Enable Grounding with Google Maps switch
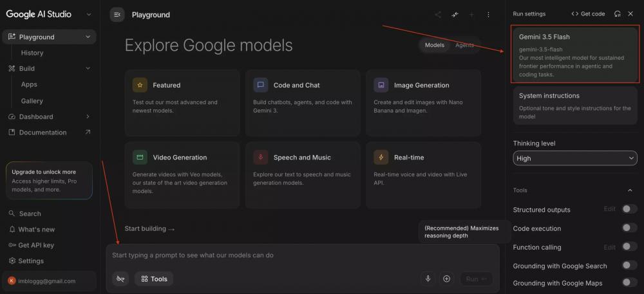 click(x=629, y=282)
